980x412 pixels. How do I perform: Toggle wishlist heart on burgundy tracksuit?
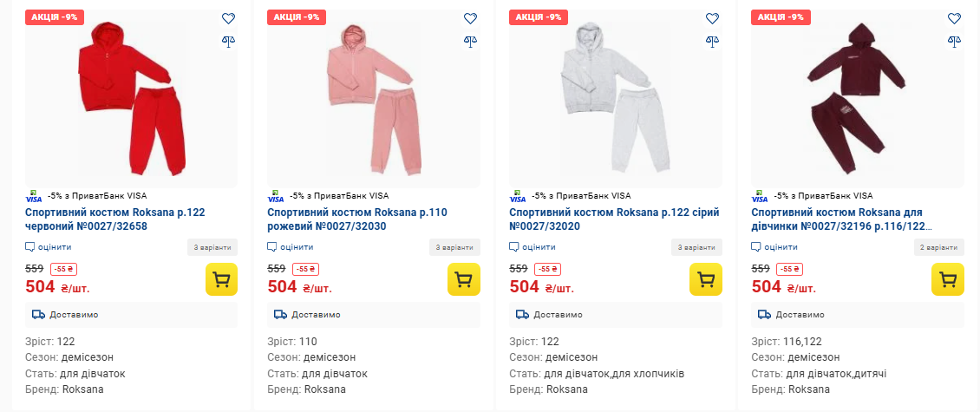(954, 18)
